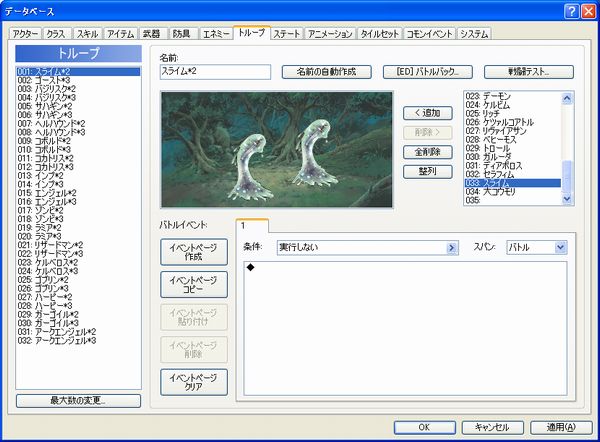Click the イベントページ作成 button

click(194, 252)
